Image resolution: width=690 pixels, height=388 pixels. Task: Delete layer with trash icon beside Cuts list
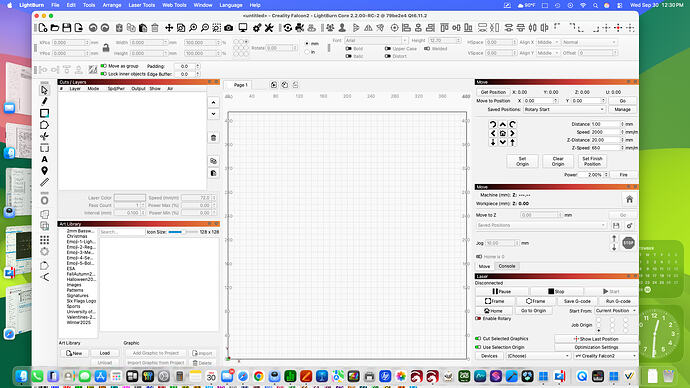pyautogui.click(x=213, y=138)
